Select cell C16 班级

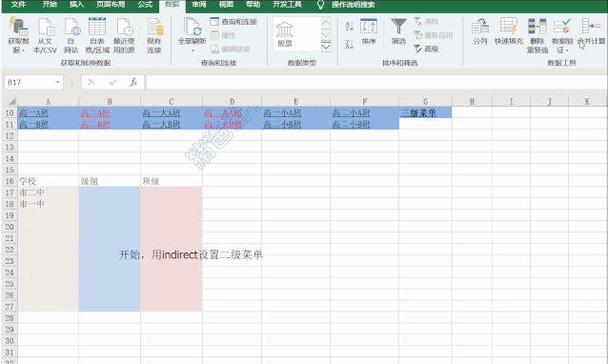coord(172,181)
